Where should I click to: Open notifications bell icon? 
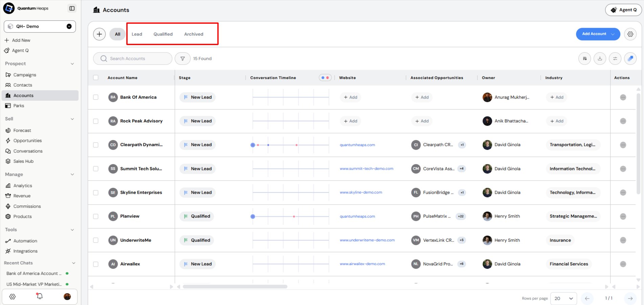click(x=40, y=296)
